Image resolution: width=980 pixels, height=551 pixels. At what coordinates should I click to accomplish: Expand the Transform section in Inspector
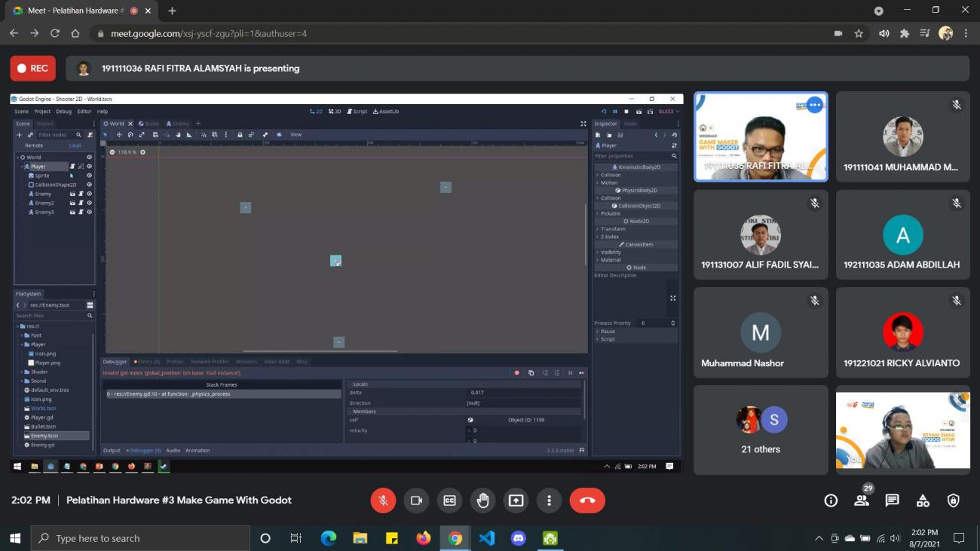[x=613, y=229]
